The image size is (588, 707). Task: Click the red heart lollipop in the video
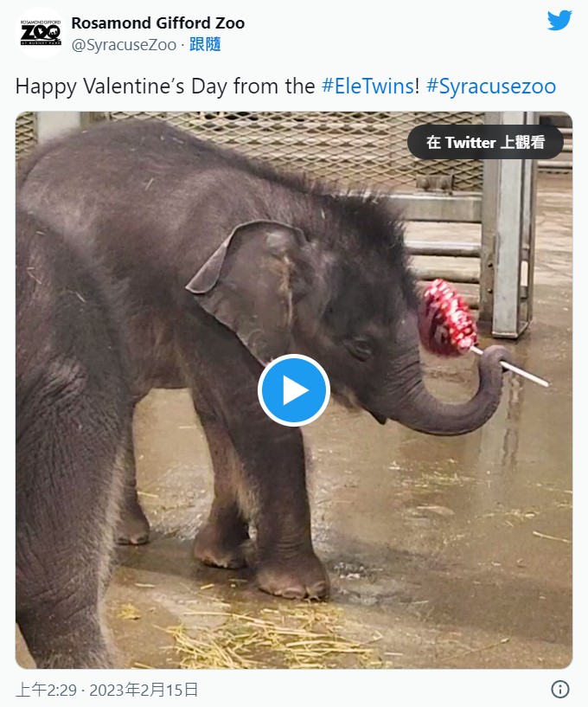448,318
